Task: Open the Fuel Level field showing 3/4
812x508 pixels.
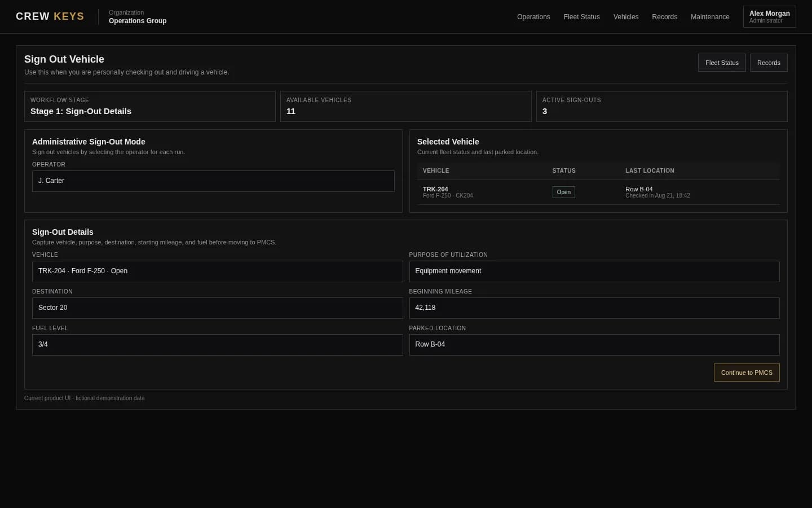Action: pyautogui.click(x=217, y=345)
